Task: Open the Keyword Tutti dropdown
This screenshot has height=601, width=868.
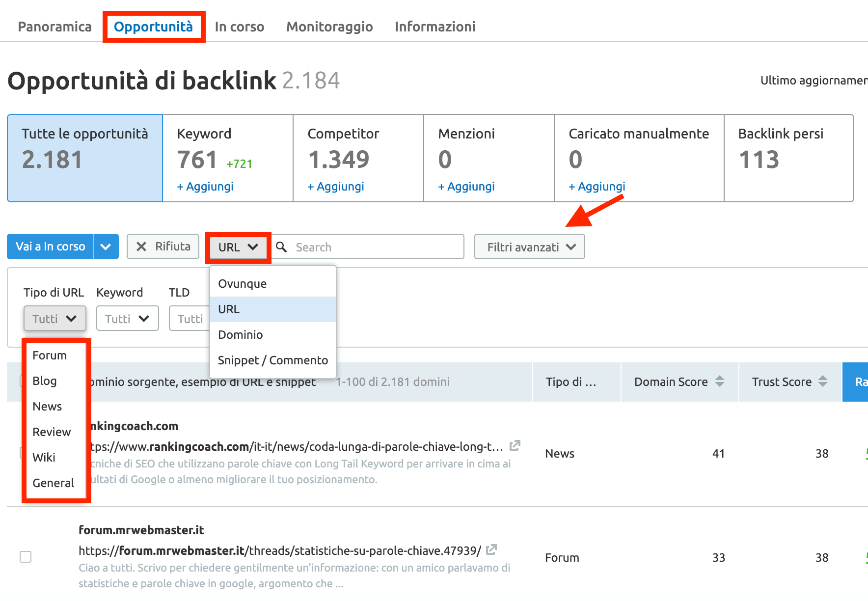Action: pyautogui.click(x=127, y=318)
